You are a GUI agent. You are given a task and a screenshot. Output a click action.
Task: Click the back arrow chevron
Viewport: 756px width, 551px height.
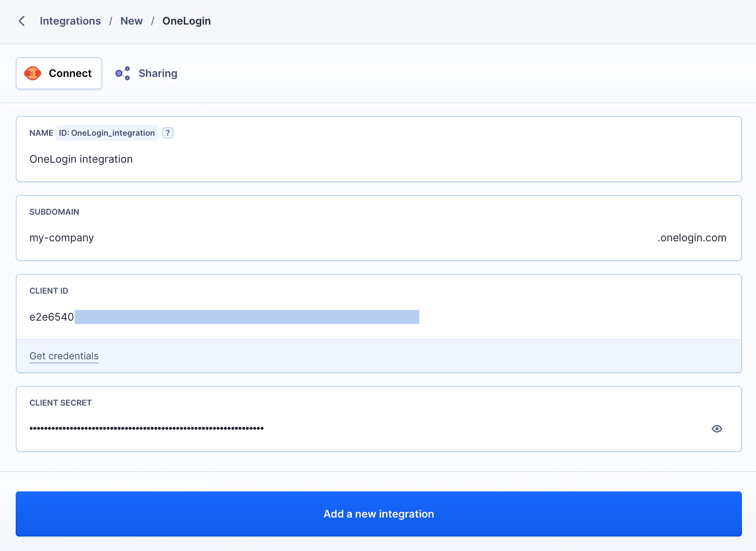point(22,21)
